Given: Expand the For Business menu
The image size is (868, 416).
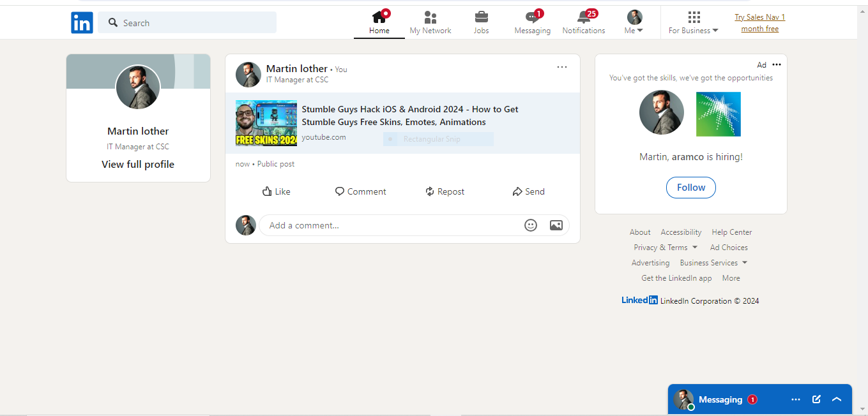Looking at the screenshot, I should click(x=694, y=23).
